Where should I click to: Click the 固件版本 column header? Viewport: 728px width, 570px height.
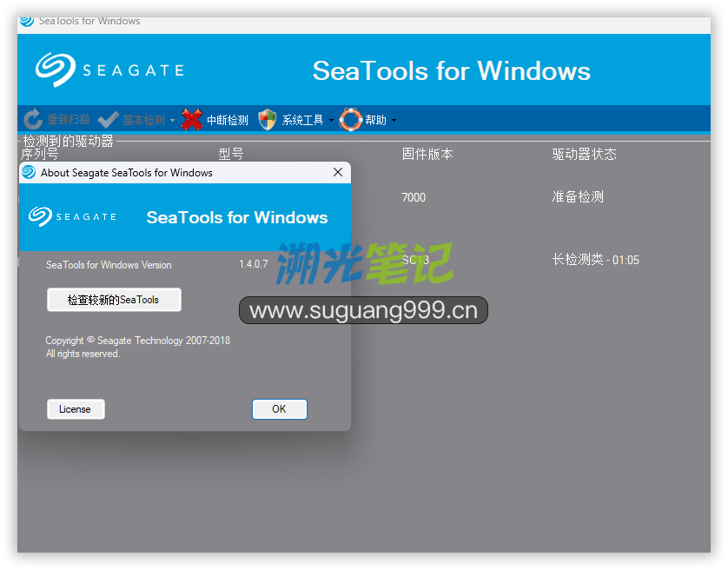[427, 154]
